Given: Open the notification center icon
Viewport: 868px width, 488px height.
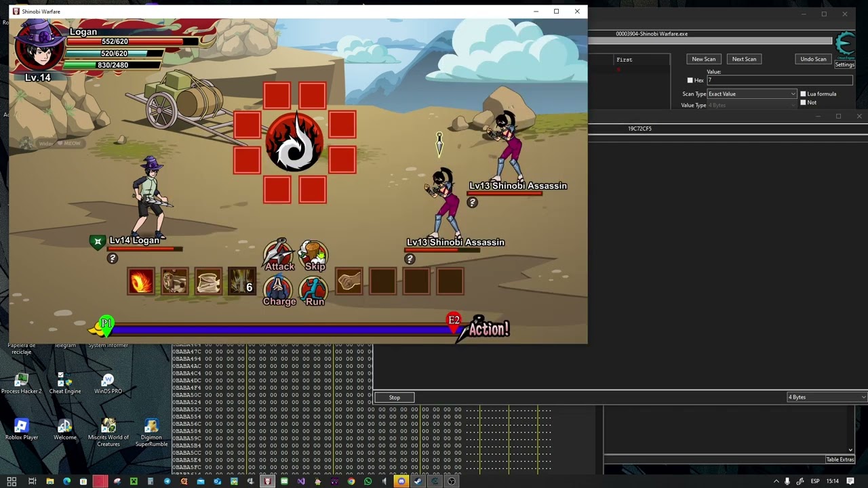Looking at the screenshot, I should pyautogui.click(x=850, y=481).
